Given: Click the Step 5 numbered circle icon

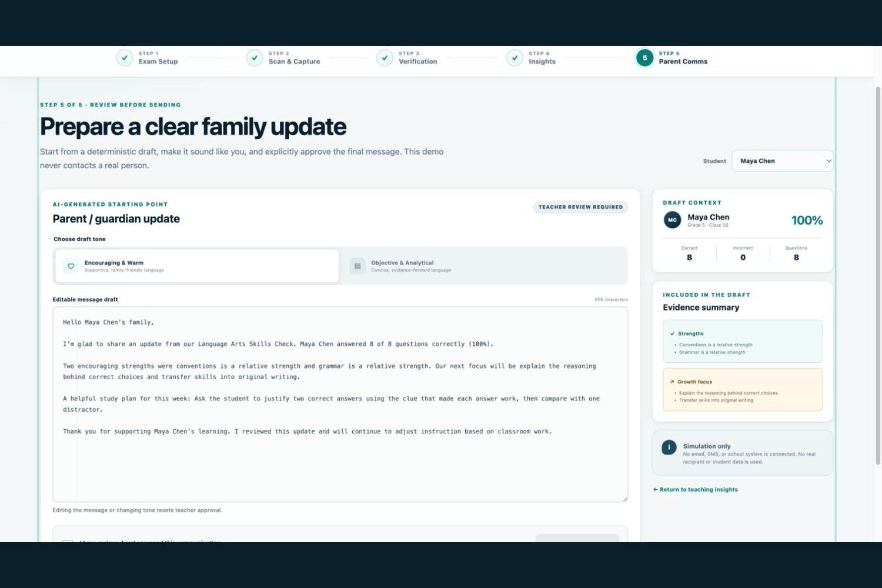Looking at the screenshot, I should point(645,58).
